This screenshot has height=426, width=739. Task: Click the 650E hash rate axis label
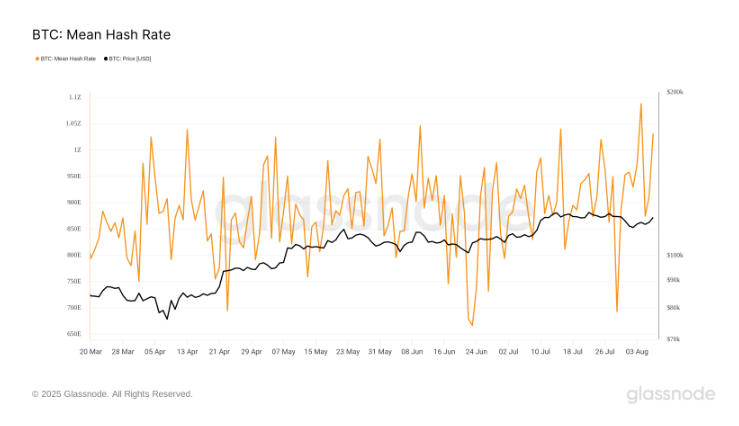coord(75,334)
